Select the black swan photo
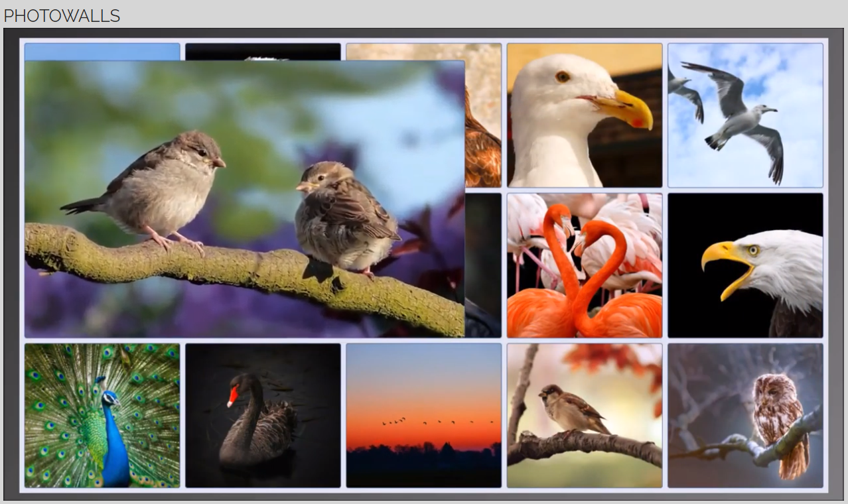Screen dimensions: 848x504 [263, 415]
